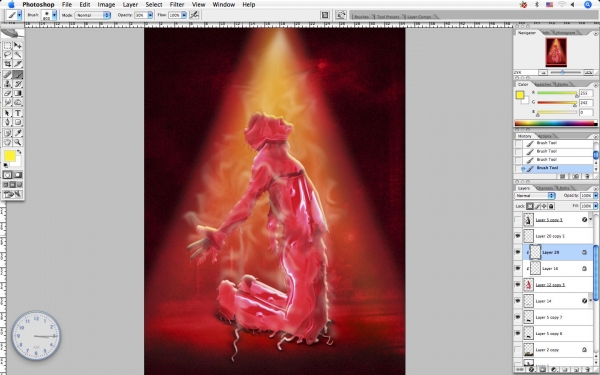Toggle lock transparent pixels button

[530, 206]
